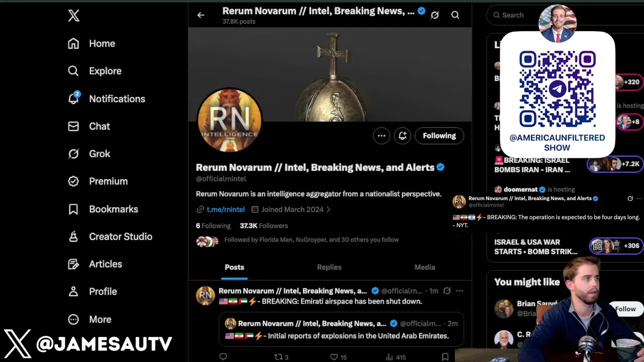Click the Search input field

512,15
